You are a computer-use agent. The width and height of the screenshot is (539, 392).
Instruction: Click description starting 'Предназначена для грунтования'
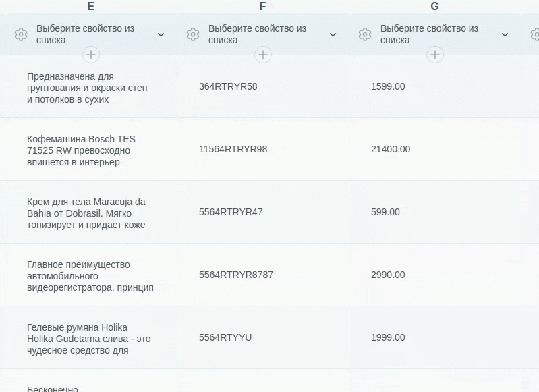87,88
